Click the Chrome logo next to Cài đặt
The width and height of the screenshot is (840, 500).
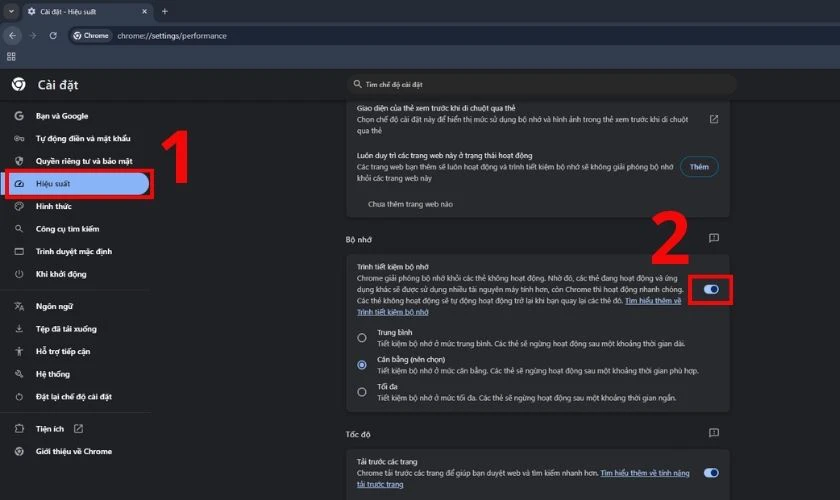tap(18, 84)
